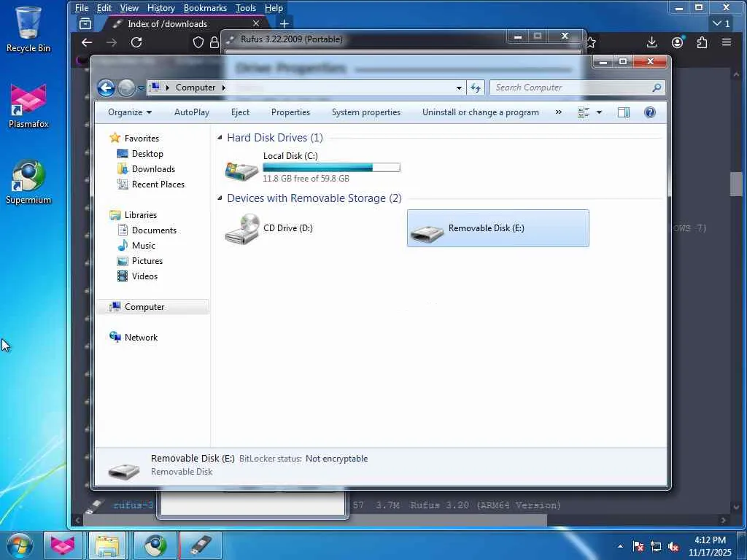Viewport: 747px width, 560px height.
Task: Select the CD Drive (D:) icon
Action: tap(242, 228)
